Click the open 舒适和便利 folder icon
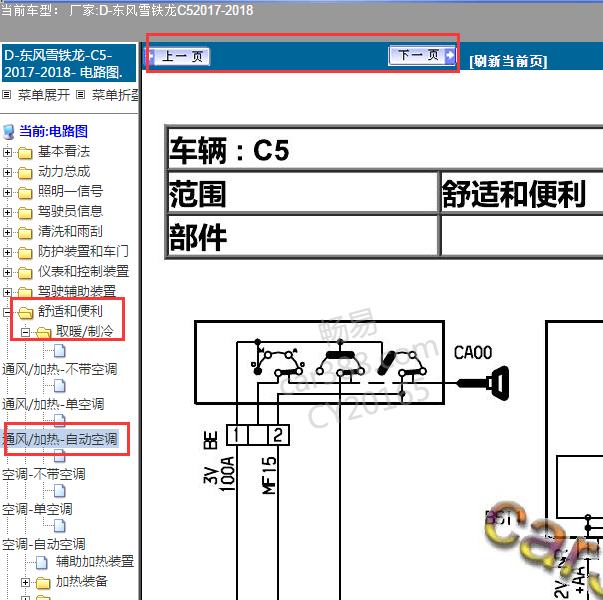The image size is (603, 600). [25, 312]
